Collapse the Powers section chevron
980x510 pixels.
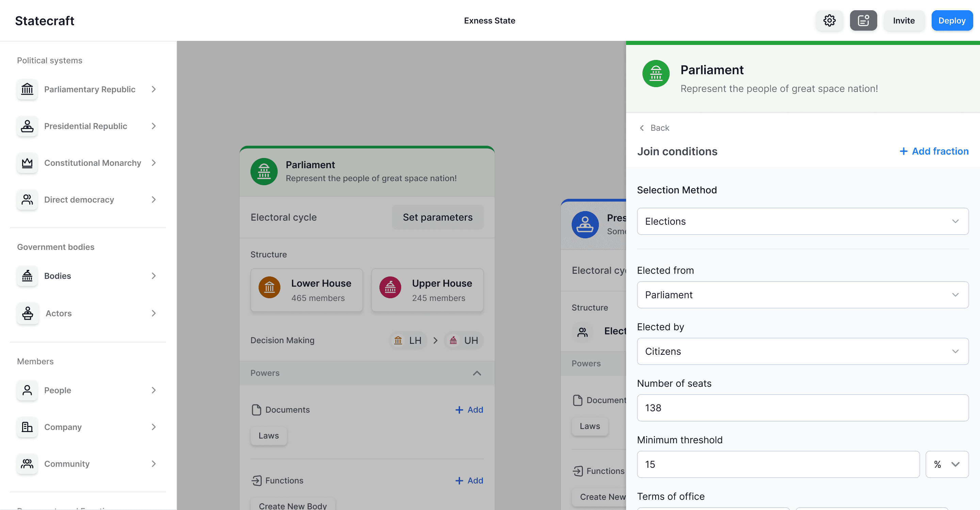(x=477, y=373)
